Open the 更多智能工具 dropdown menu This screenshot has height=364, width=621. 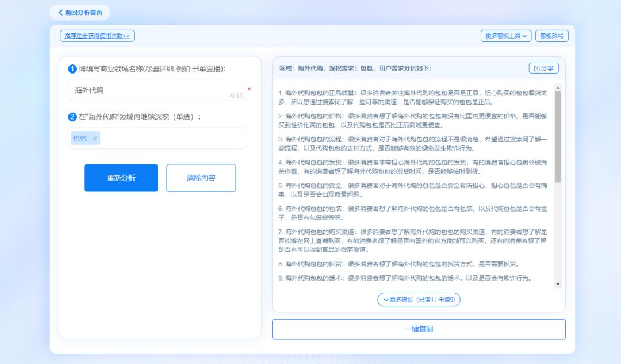click(x=506, y=35)
